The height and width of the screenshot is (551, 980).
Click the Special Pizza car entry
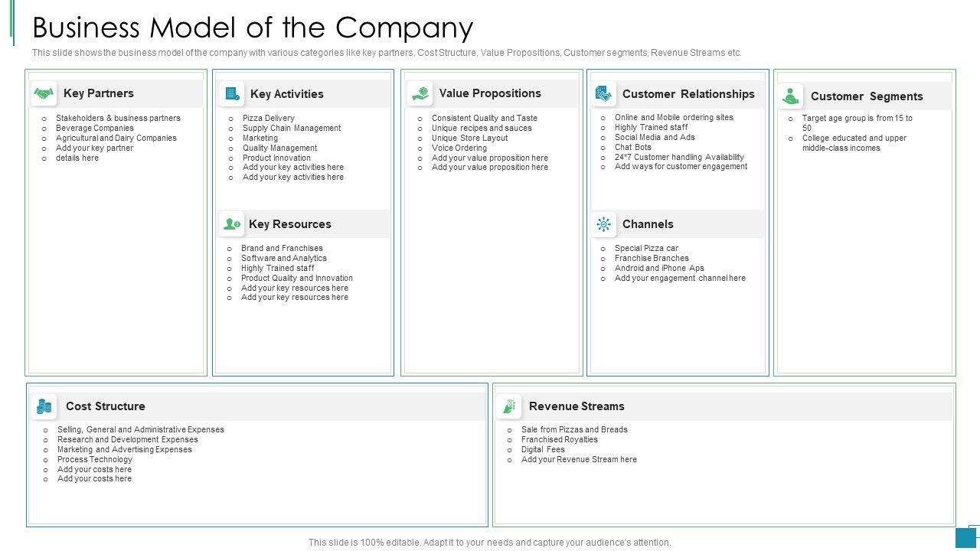click(646, 248)
